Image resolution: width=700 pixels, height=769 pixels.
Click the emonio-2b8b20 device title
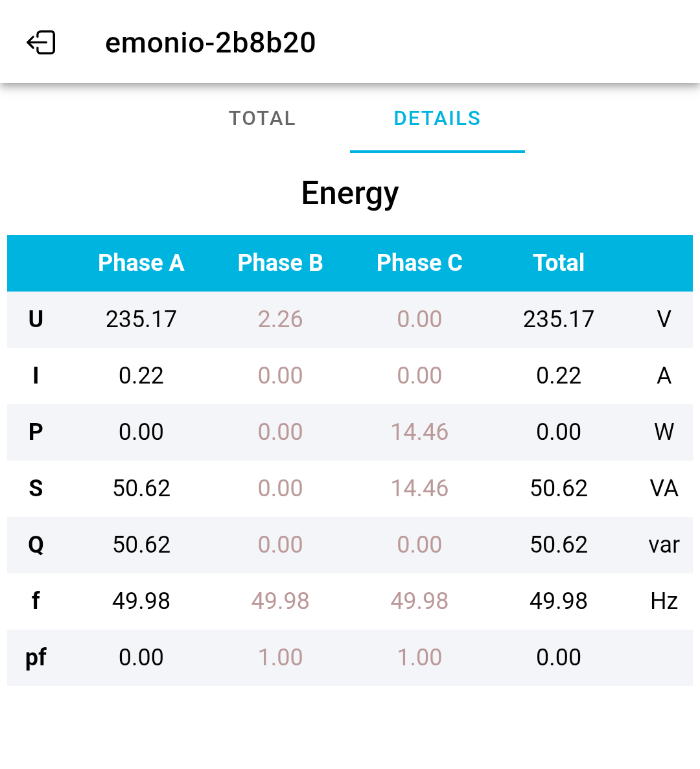(x=210, y=43)
